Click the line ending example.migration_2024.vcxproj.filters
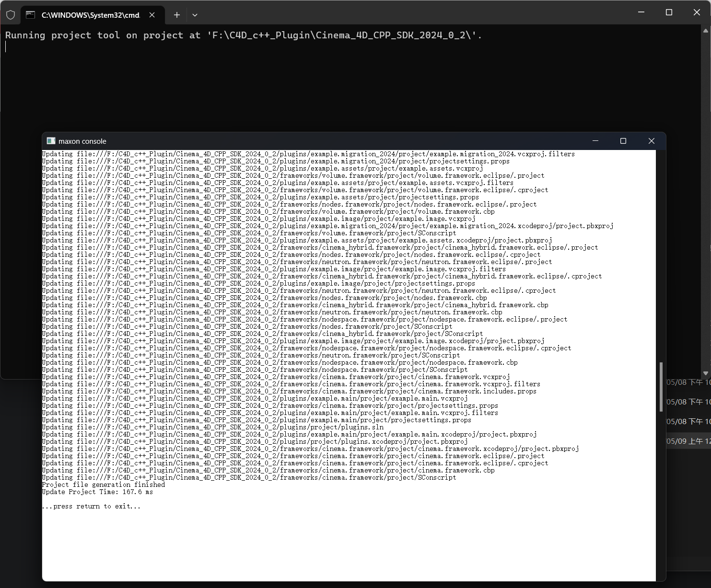This screenshot has height=588, width=711. point(309,154)
